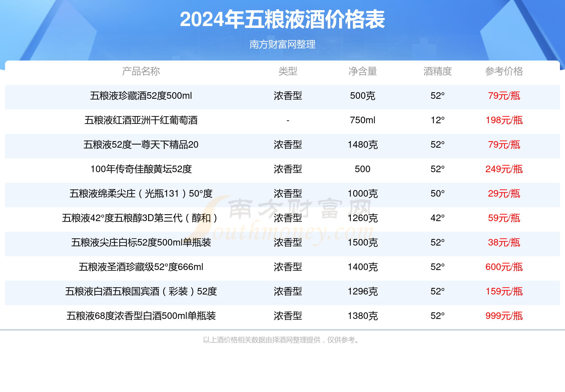Screen dimensions: 565x392
Task: Click product name 五粮液白酒五粮国宾酒（彩装）52度
Action: tap(141, 291)
